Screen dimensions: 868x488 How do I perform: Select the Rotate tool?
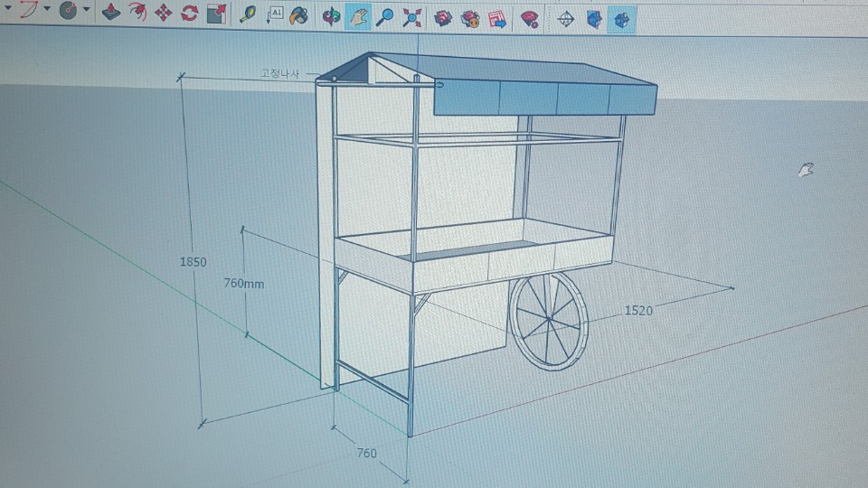click(x=189, y=13)
